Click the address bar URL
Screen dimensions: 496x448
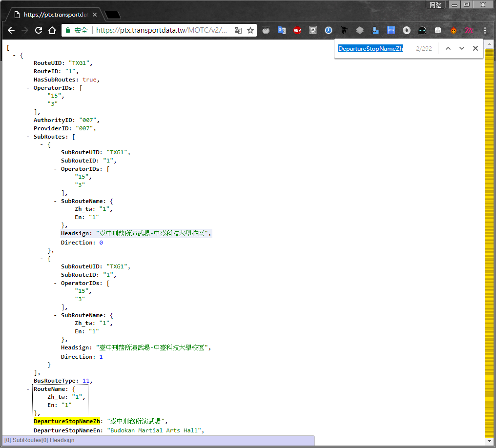161,30
